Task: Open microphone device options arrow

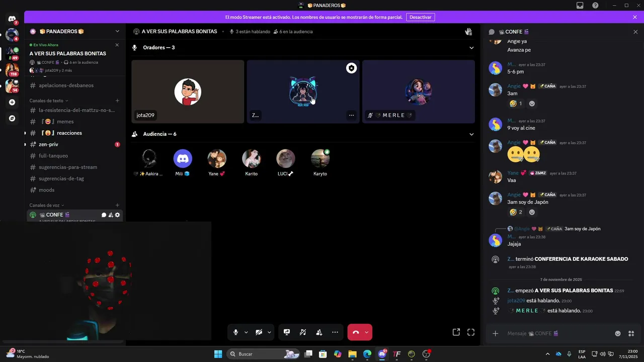Action: 246,332
